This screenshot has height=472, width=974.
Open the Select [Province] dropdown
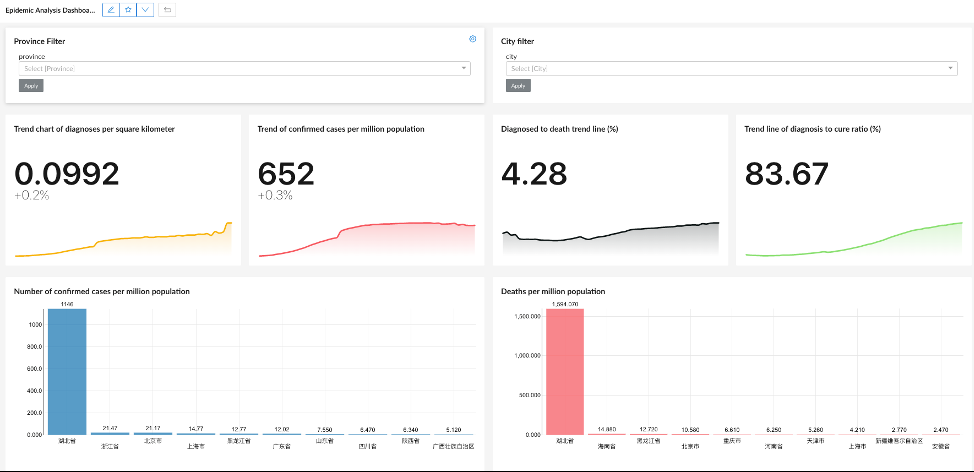click(x=245, y=68)
